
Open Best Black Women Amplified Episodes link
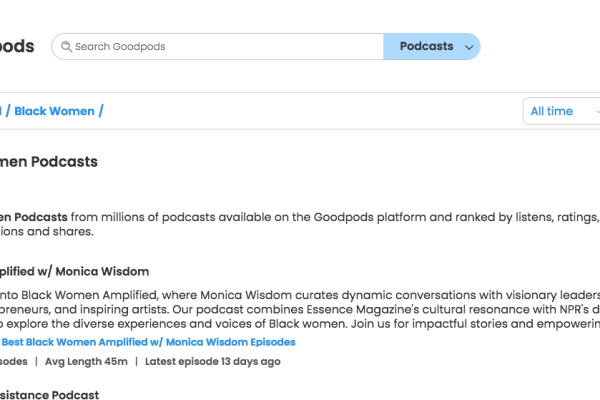[x=148, y=342]
